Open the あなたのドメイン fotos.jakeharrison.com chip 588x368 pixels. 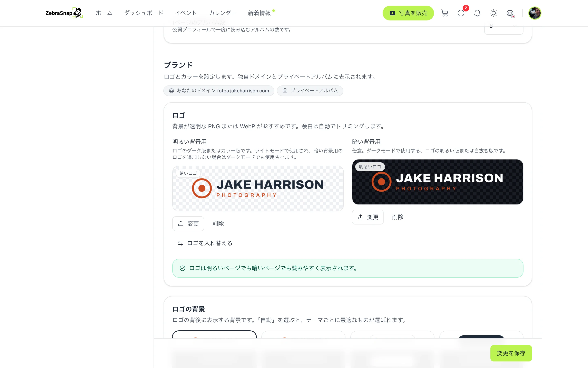click(219, 91)
